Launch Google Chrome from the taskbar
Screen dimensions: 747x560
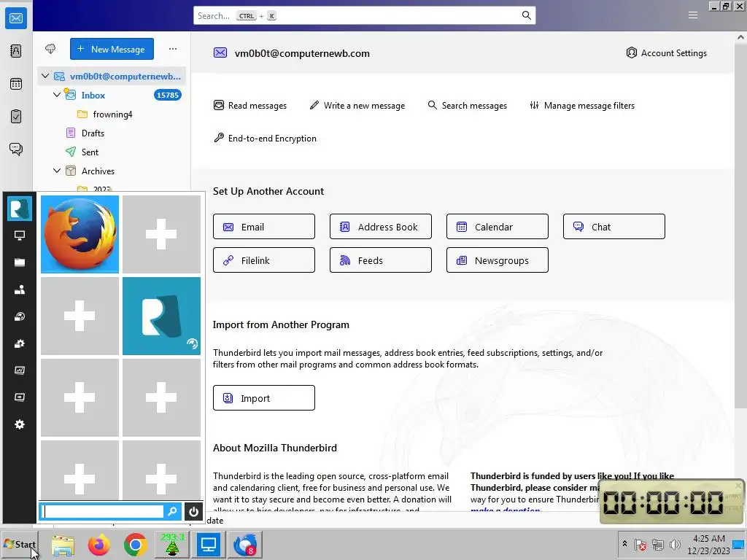tap(135, 545)
